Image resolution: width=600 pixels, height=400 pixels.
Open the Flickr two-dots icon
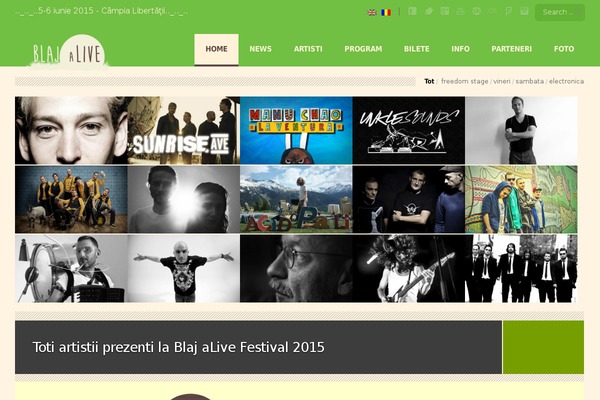coord(492,11)
